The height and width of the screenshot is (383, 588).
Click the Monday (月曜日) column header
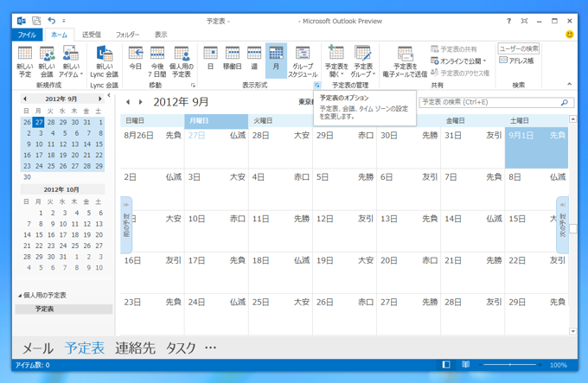[216, 121]
